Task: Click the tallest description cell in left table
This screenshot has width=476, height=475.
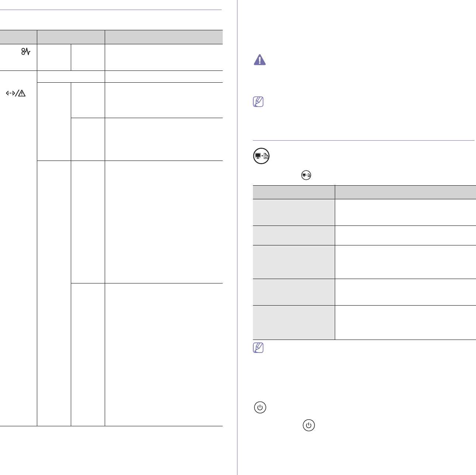Action: tap(164, 354)
